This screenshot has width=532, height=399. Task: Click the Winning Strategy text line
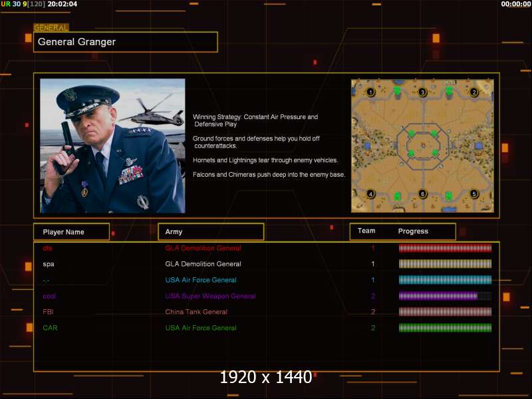(255, 120)
